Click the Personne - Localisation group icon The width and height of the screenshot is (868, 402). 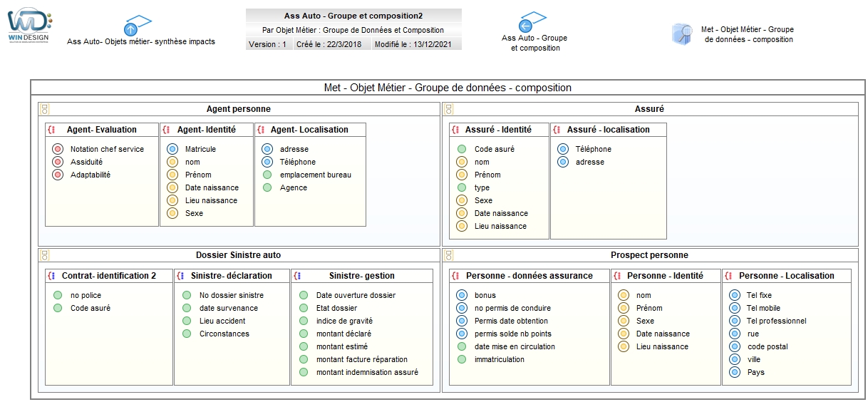(x=728, y=276)
